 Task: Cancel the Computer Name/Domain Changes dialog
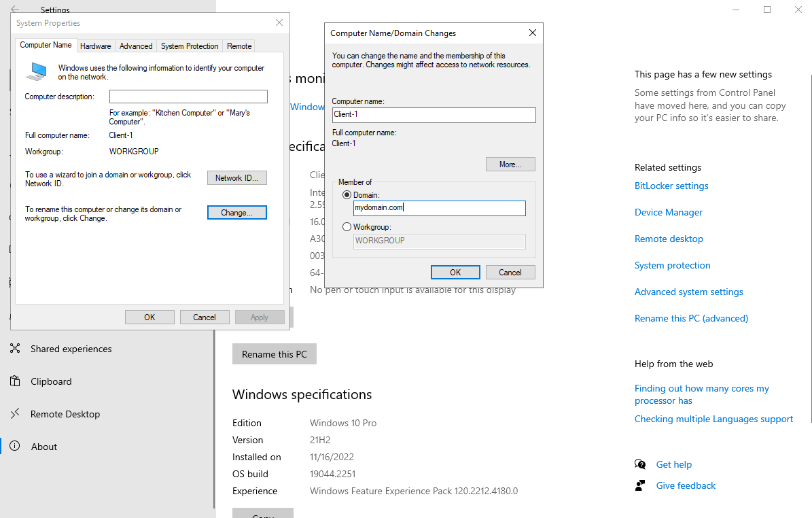[x=510, y=273]
